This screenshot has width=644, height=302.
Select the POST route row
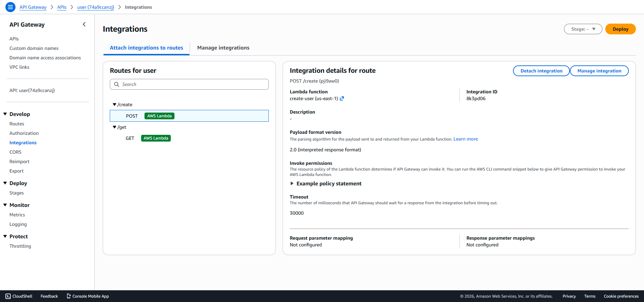point(189,116)
